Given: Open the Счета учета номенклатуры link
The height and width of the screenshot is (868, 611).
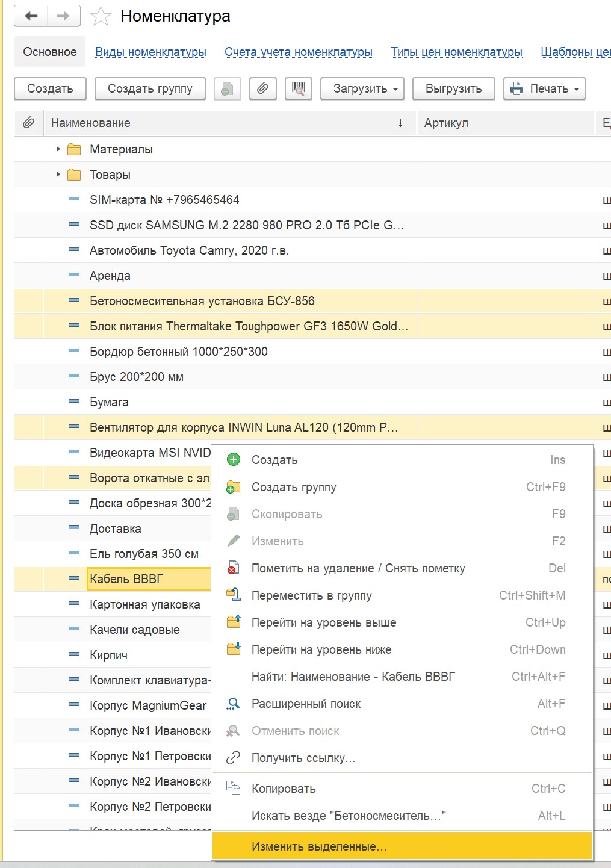Looking at the screenshot, I should 299,52.
